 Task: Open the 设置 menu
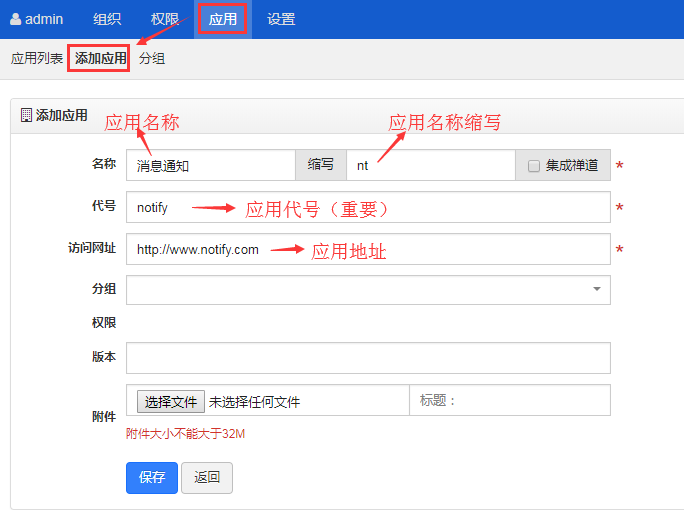pyautogui.click(x=281, y=19)
